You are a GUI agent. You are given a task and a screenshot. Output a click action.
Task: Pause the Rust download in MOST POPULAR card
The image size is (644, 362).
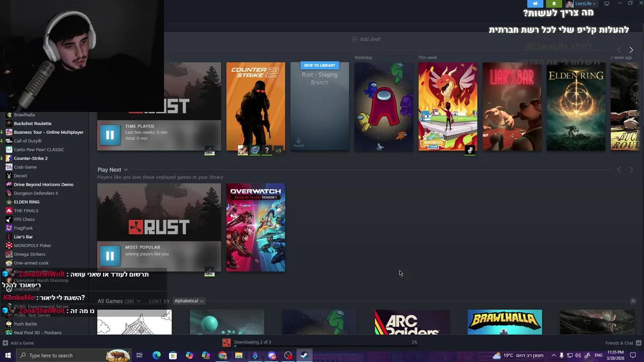110,256
